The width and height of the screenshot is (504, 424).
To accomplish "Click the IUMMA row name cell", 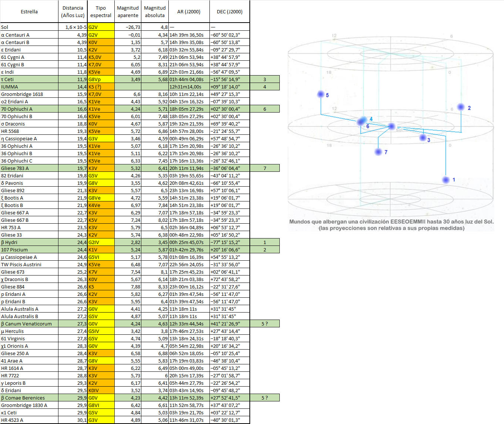I will coord(29,87).
